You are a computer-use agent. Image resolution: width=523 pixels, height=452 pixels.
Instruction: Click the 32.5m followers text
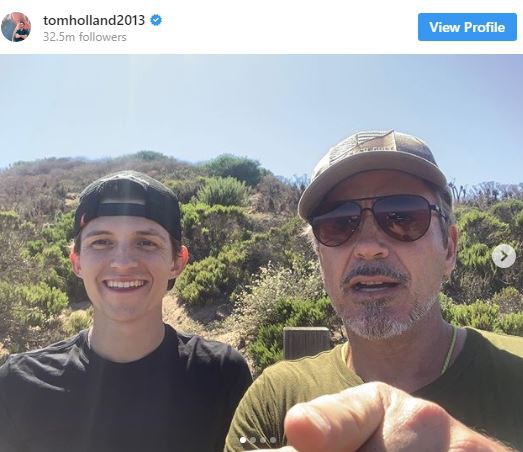85,37
